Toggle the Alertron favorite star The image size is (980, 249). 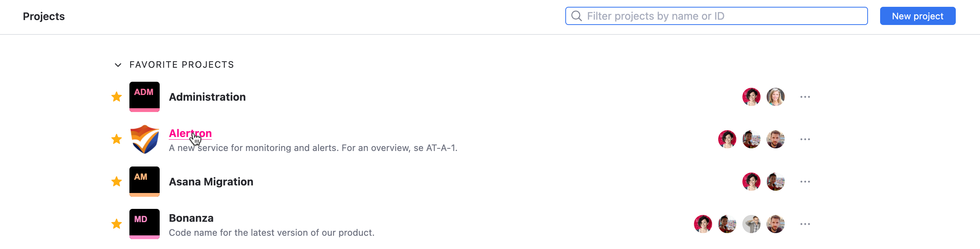pyautogui.click(x=117, y=139)
